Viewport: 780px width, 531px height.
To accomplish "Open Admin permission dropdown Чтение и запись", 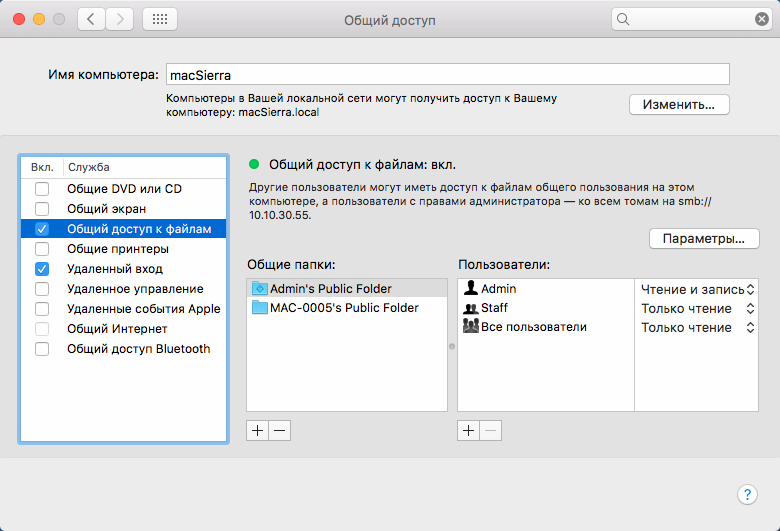I will 696,288.
